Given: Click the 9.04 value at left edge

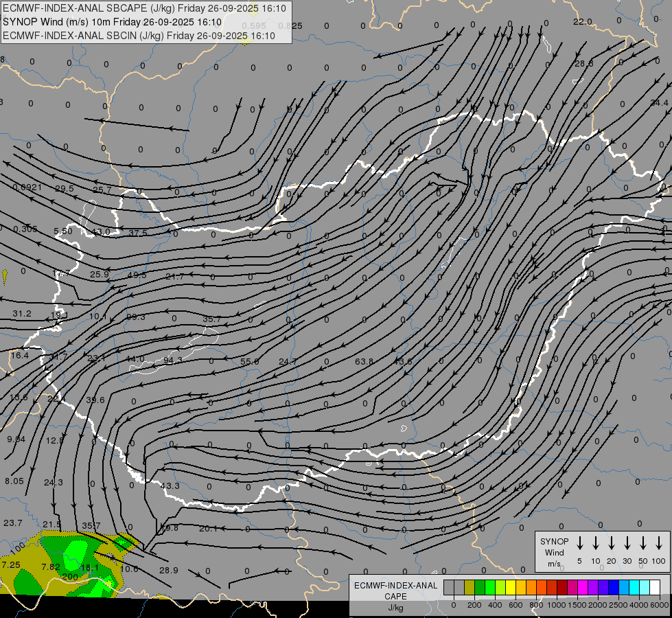Looking at the screenshot, I should click(x=16, y=439).
